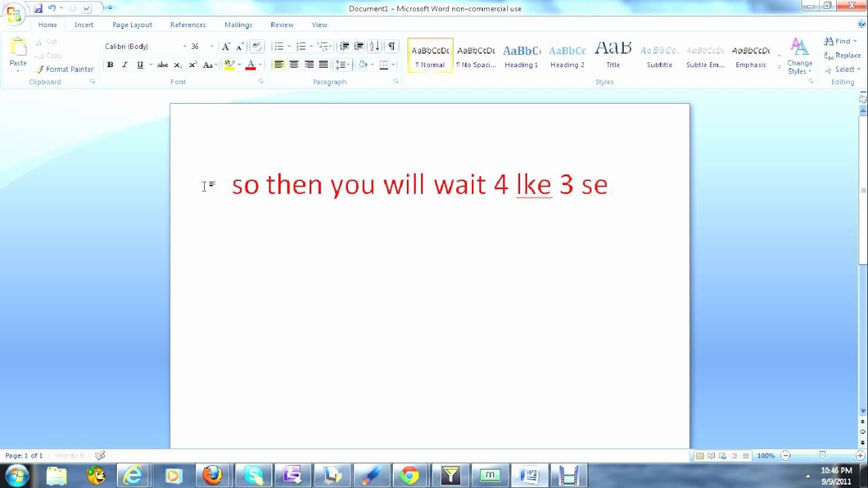Toggle bold formatting
This screenshot has height=488, width=868.
110,65
